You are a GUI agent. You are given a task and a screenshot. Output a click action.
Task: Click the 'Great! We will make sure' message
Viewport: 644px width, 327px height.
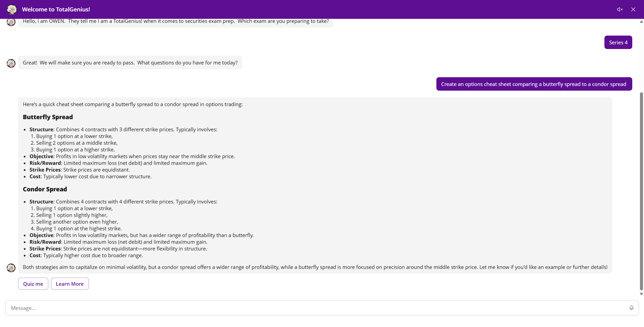[130, 62]
